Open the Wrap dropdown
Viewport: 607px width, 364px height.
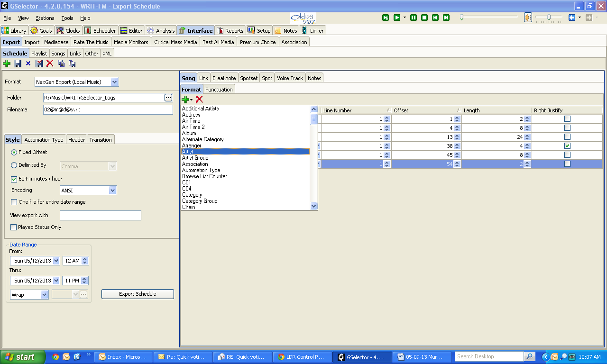(44, 295)
